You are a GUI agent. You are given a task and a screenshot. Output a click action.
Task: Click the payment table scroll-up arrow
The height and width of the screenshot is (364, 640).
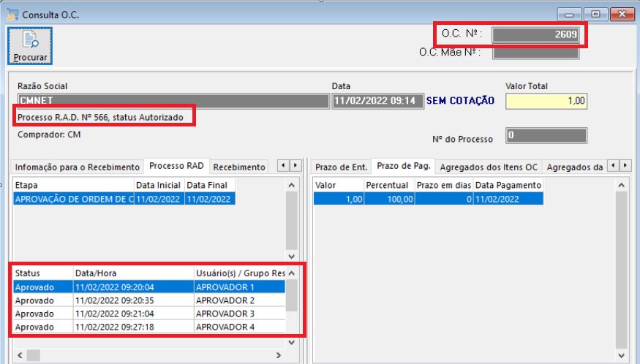coord(621,185)
